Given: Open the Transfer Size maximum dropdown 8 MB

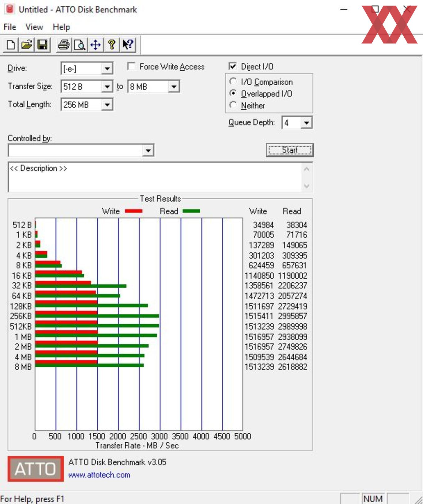Looking at the screenshot, I should (x=174, y=87).
